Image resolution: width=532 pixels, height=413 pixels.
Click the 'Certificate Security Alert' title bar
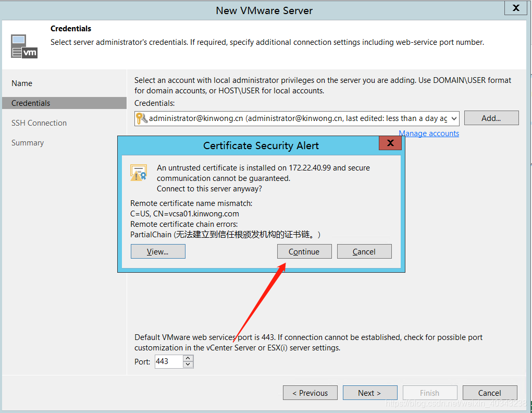point(261,145)
